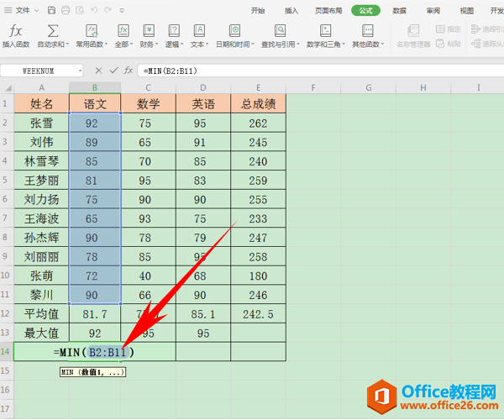
Task: Click the cell 最大值
Action: click(x=41, y=333)
